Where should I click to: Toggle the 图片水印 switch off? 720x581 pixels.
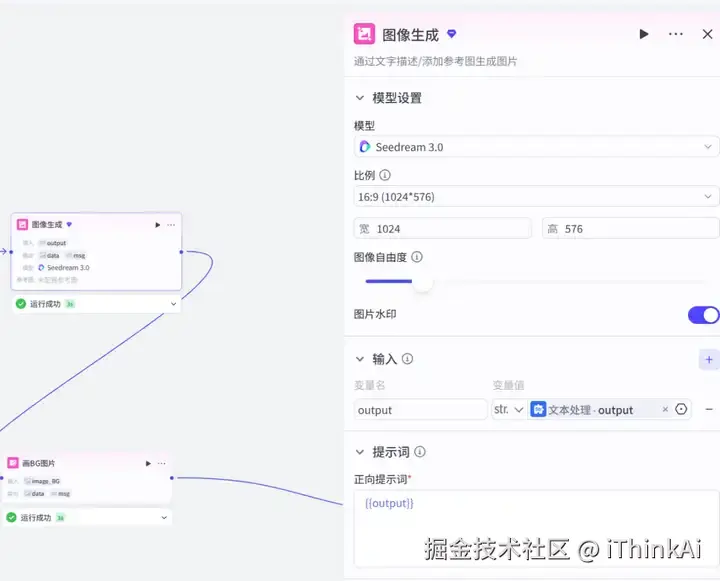703,315
